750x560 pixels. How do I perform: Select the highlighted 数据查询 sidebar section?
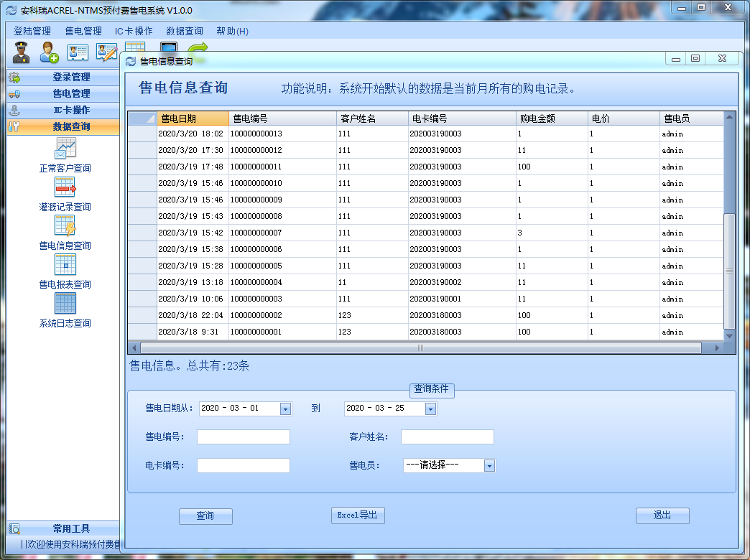tap(63, 127)
